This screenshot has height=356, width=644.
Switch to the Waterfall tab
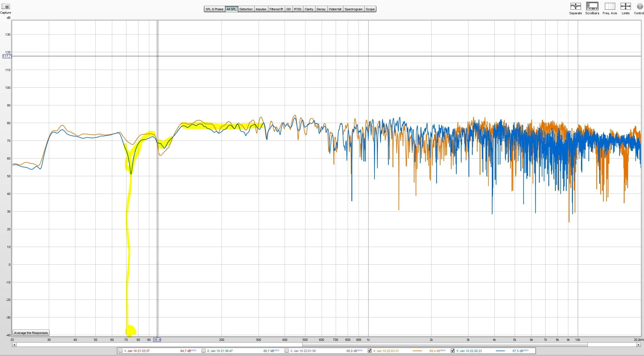(x=335, y=9)
